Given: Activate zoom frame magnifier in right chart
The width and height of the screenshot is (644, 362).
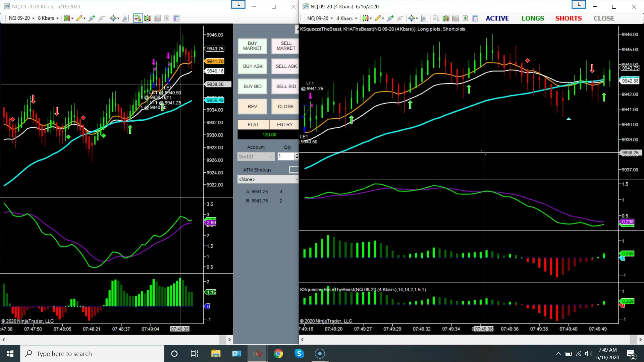Looking at the screenshot, I should (x=424, y=18).
